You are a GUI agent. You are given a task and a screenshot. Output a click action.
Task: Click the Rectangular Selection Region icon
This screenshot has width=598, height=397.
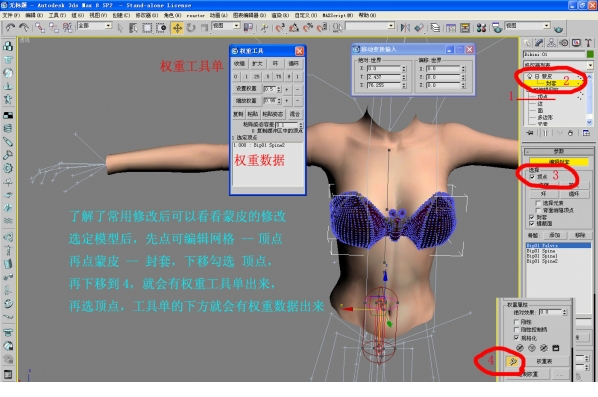(147, 28)
